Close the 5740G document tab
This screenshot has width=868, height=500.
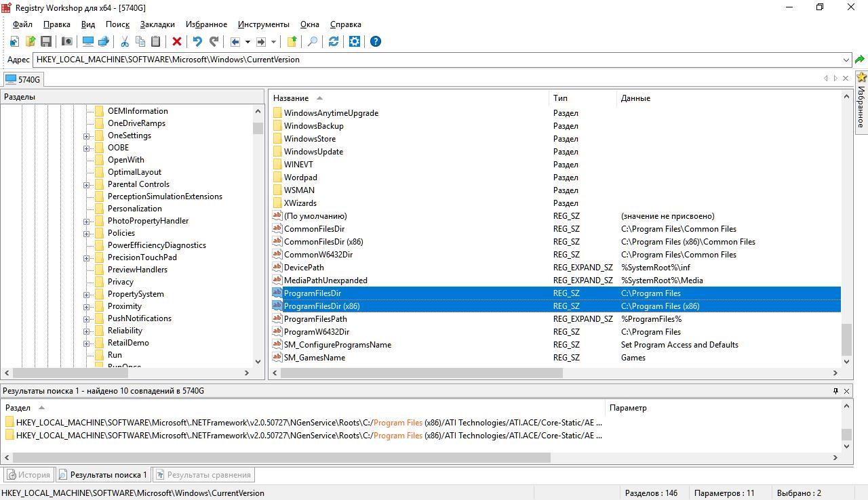[846, 79]
